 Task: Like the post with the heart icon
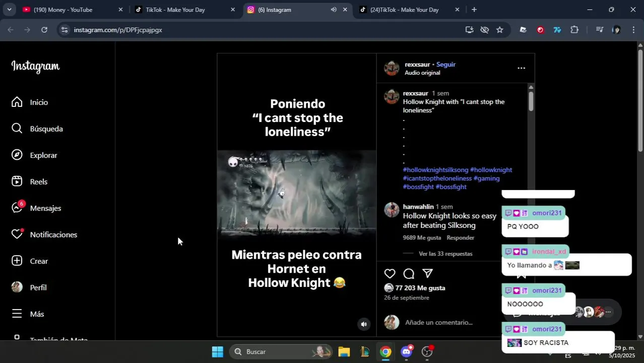pos(390,273)
